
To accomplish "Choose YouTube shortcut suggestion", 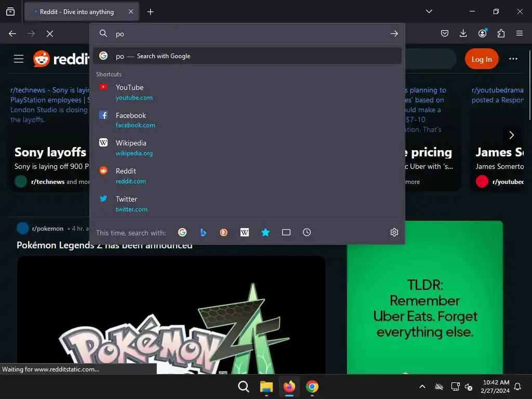I will click(x=247, y=92).
